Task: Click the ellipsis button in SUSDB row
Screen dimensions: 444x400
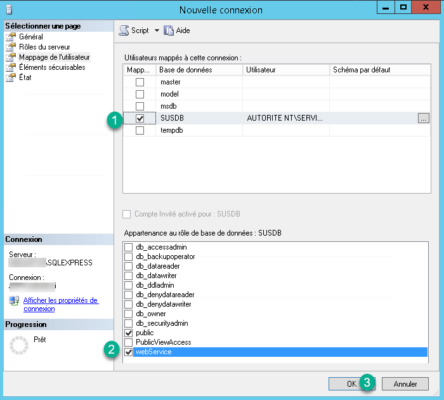Action: pyautogui.click(x=423, y=118)
